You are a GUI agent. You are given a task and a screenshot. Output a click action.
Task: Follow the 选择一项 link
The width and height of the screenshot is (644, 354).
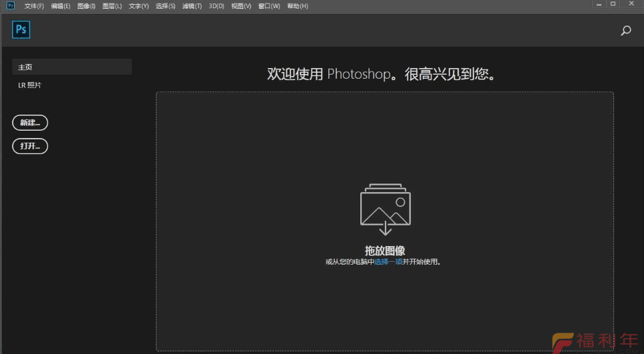pos(388,262)
